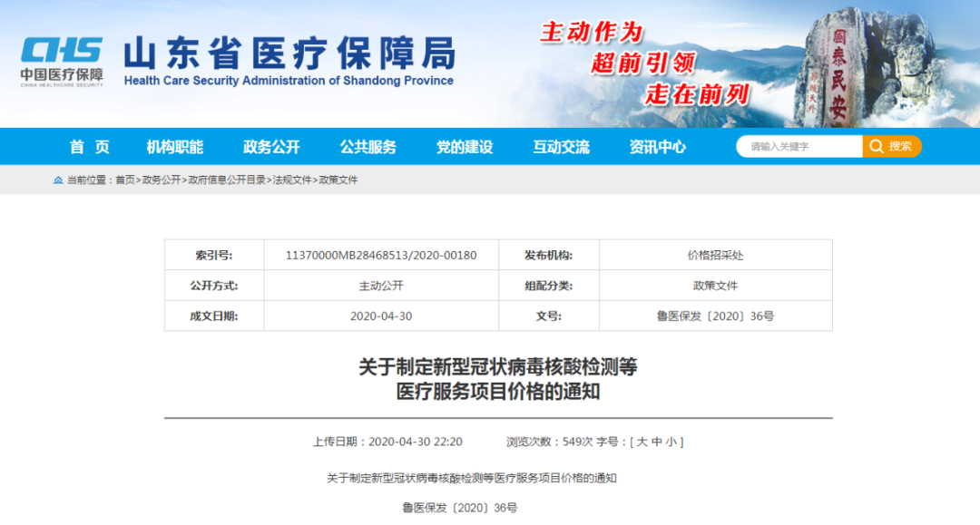Open the 互动交流 navigation menu
This screenshot has width=980, height=525.
tap(561, 147)
